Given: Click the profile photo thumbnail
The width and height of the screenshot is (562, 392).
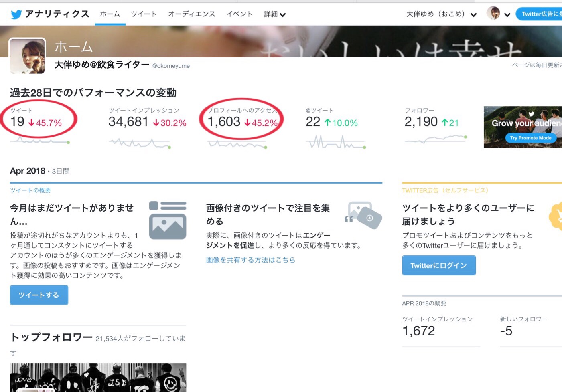Looking at the screenshot, I should tap(27, 56).
